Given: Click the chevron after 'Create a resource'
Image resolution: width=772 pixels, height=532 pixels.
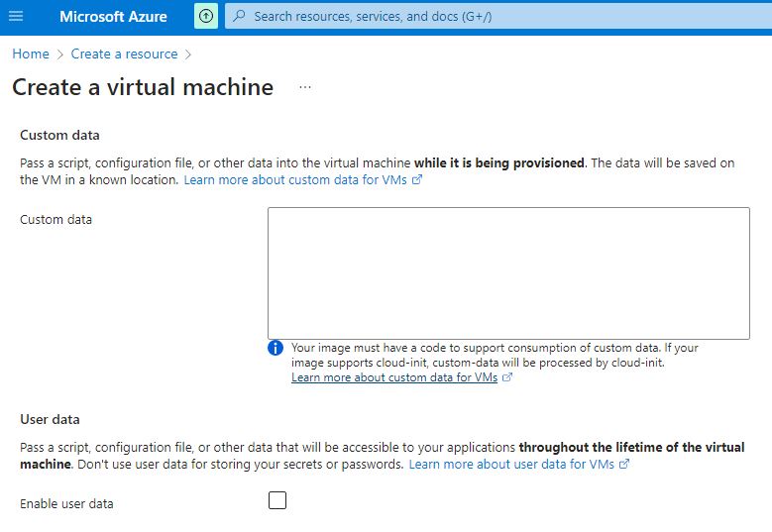Looking at the screenshot, I should click(188, 54).
